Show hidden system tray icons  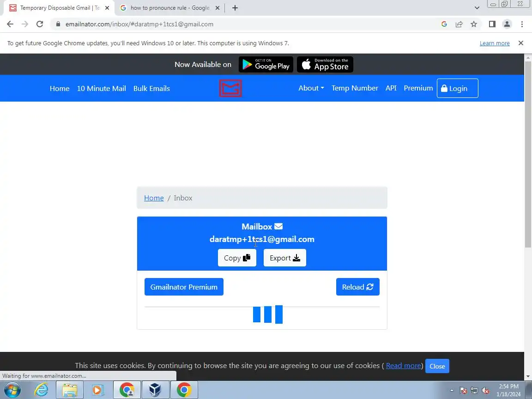(452, 391)
